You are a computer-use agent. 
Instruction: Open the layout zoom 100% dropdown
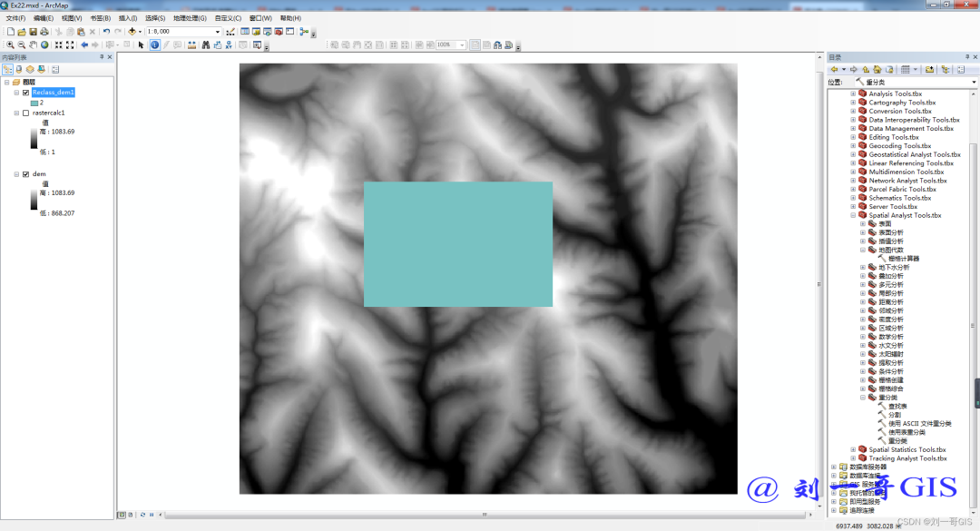(x=462, y=45)
